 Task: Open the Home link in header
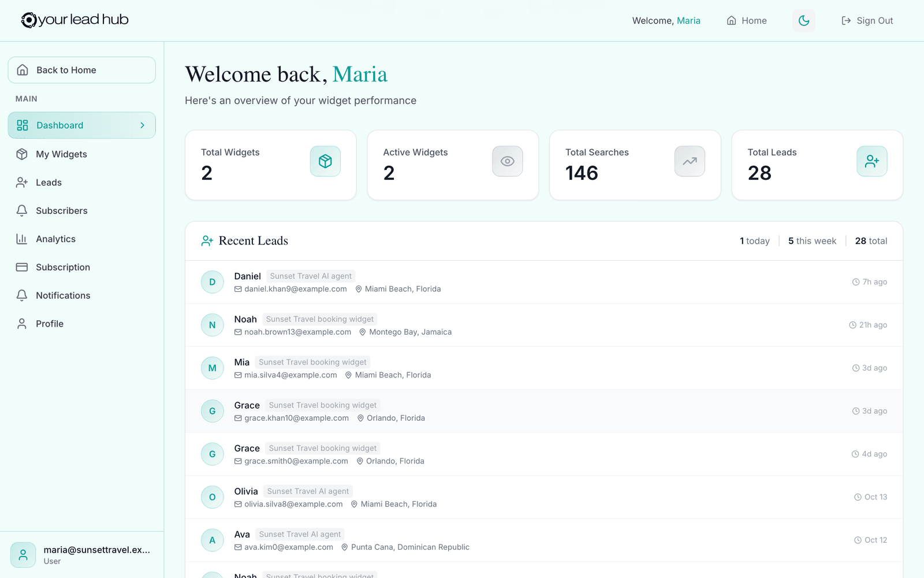[747, 21]
